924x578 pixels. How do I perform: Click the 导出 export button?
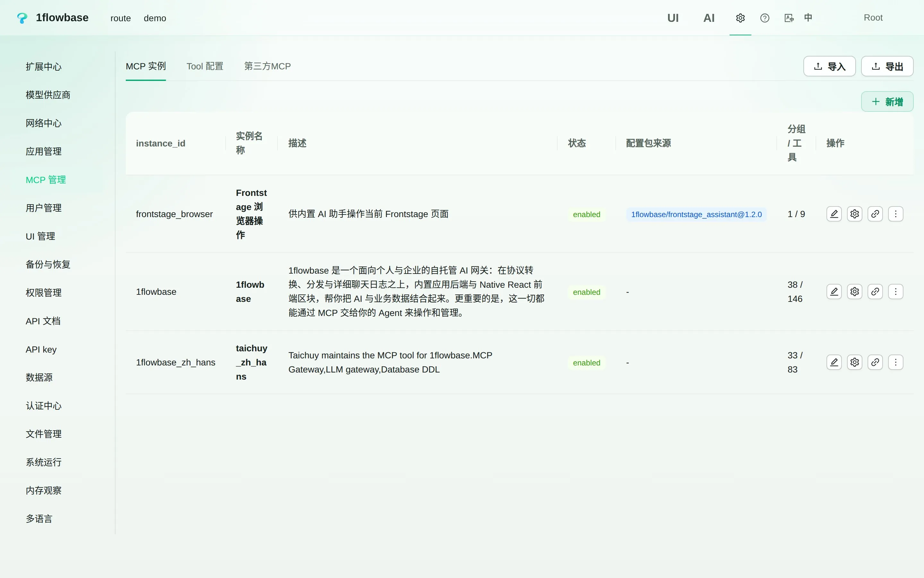tap(887, 66)
